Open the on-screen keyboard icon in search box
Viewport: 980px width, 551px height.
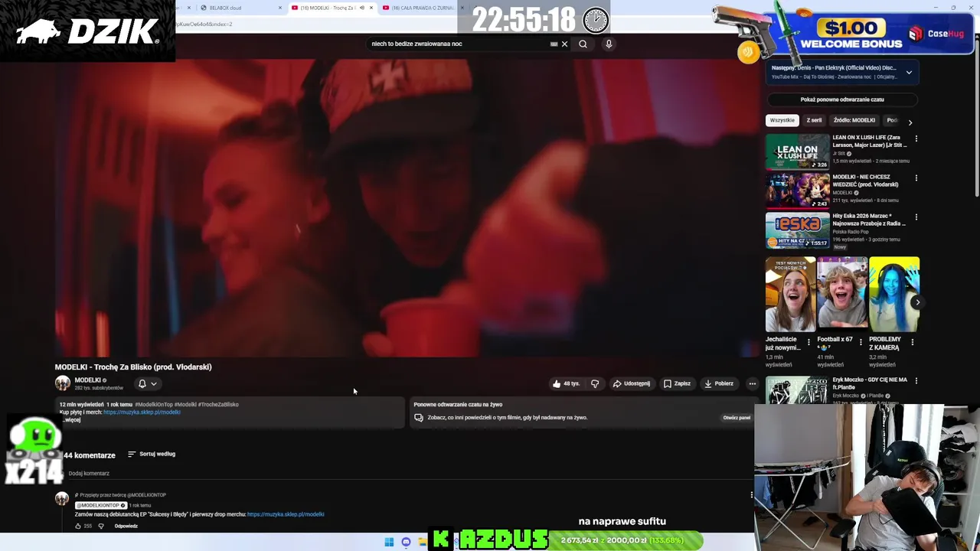[x=554, y=44]
